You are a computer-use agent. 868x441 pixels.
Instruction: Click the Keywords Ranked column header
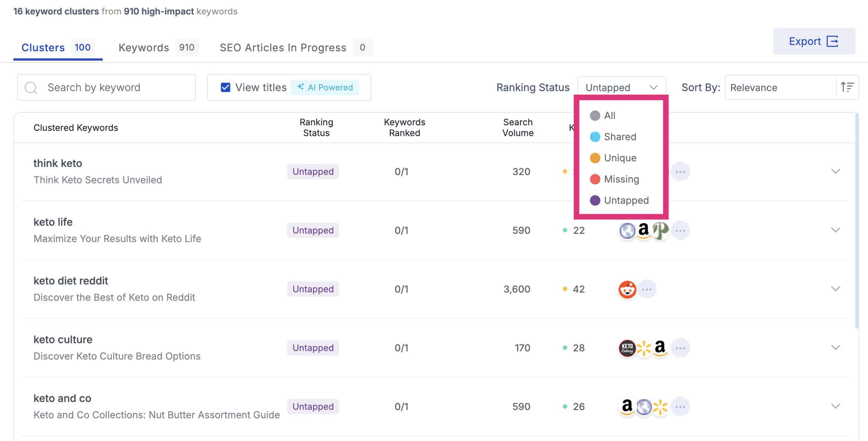pos(405,128)
